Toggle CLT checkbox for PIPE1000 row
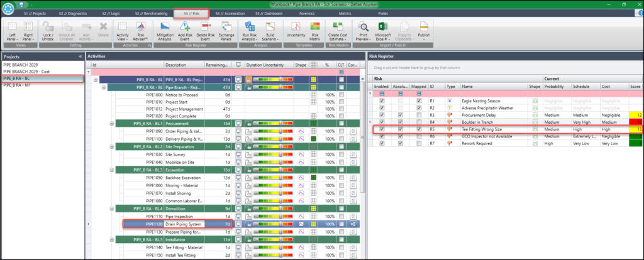644x260 pixels. [340, 94]
